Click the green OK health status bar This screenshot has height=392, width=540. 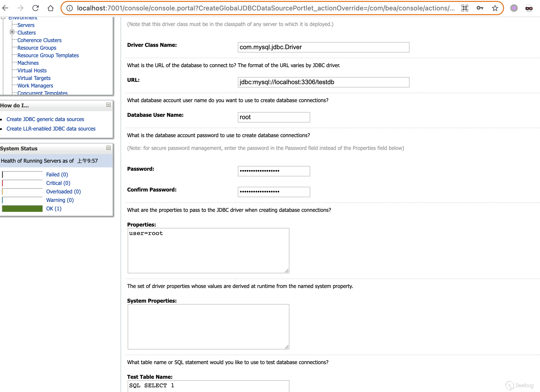pos(22,209)
